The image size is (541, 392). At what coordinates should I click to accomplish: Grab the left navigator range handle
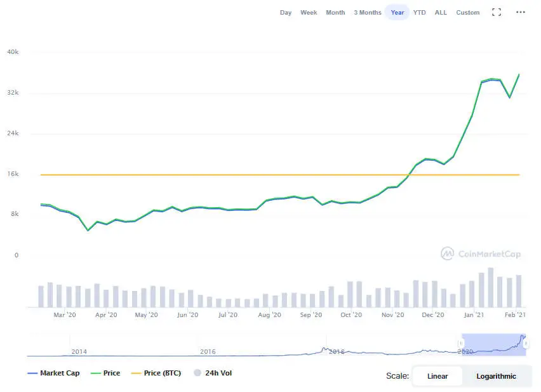pos(460,344)
